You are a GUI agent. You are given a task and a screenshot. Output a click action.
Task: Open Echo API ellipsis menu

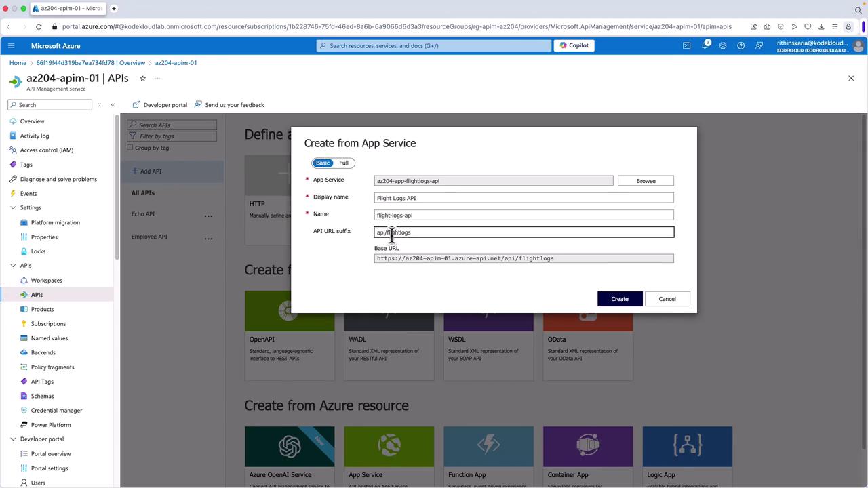208,216
